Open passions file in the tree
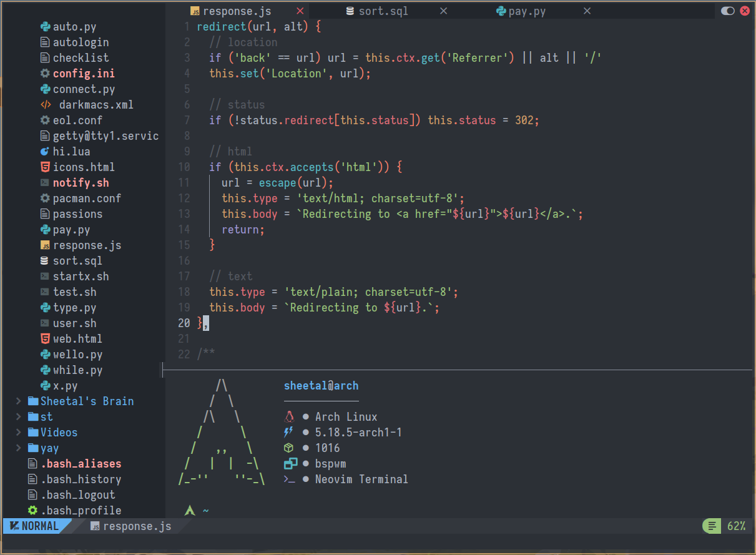Image resolution: width=756 pixels, height=555 pixels. coord(77,214)
